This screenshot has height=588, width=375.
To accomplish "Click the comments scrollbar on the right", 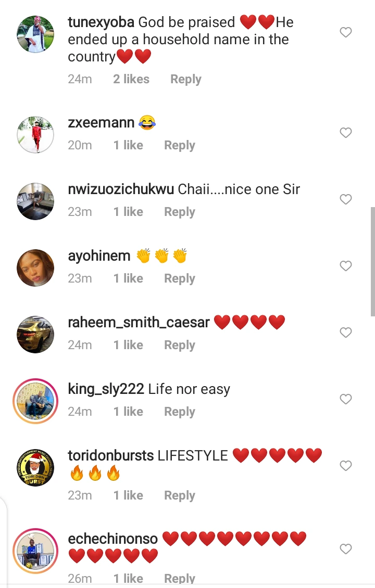I will pos(372,260).
